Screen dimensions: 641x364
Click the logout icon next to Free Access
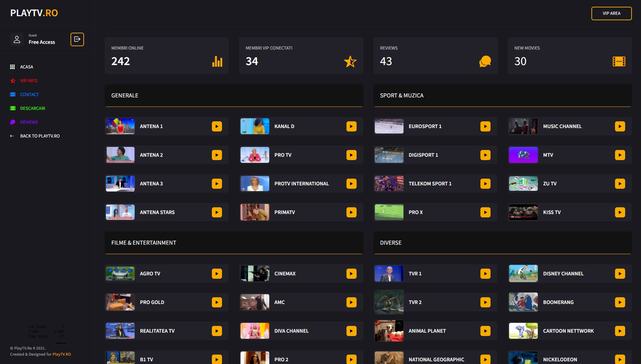click(x=77, y=39)
